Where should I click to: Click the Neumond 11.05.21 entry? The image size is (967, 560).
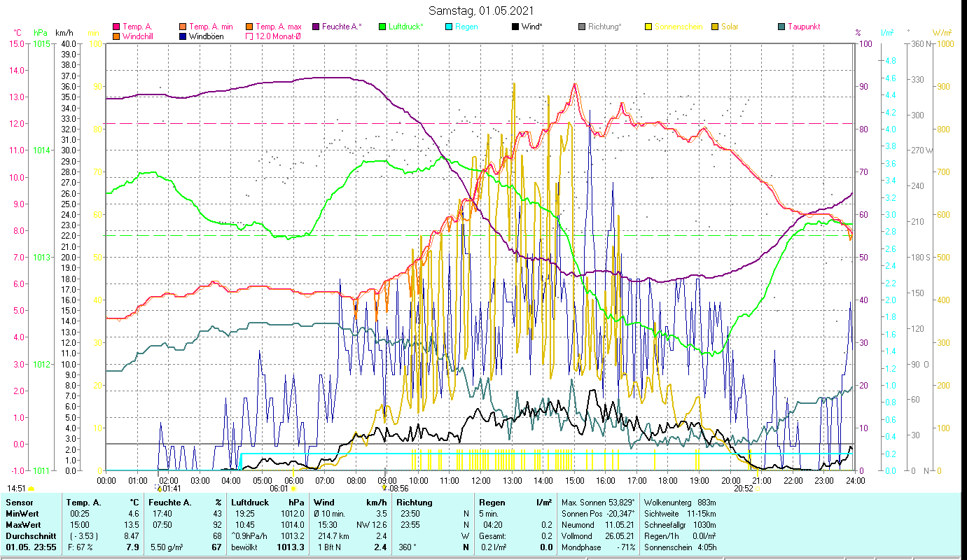[599, 524]
